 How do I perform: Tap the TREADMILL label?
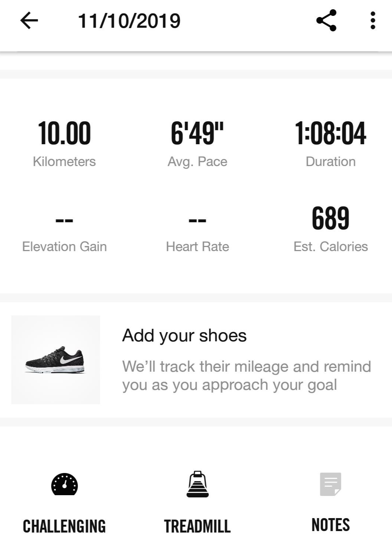(197, 526)
